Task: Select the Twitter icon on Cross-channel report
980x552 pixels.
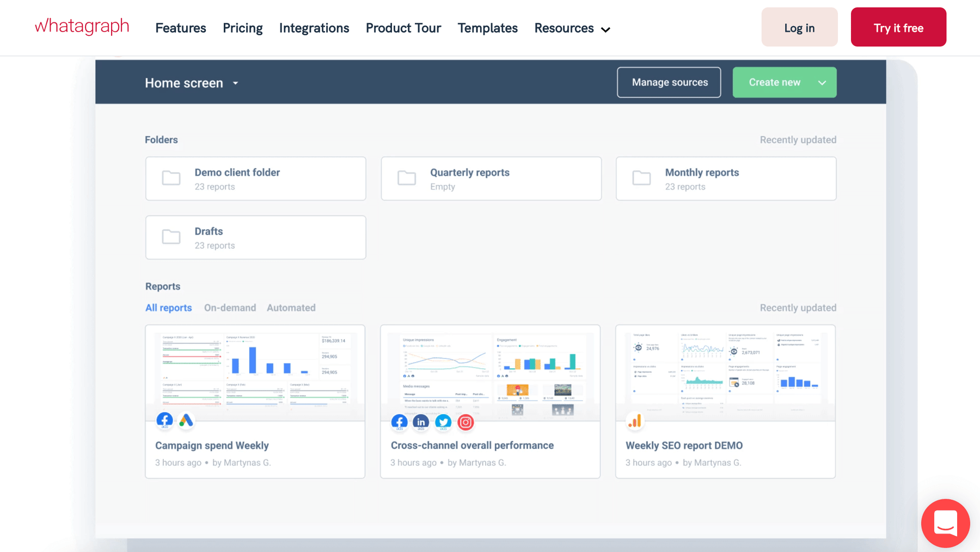Action: point(443,422)
